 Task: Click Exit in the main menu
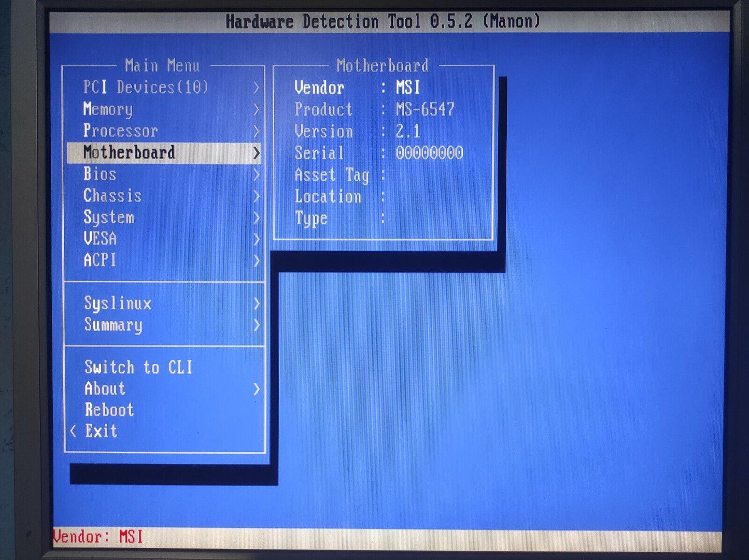click(x=102, y=431)
